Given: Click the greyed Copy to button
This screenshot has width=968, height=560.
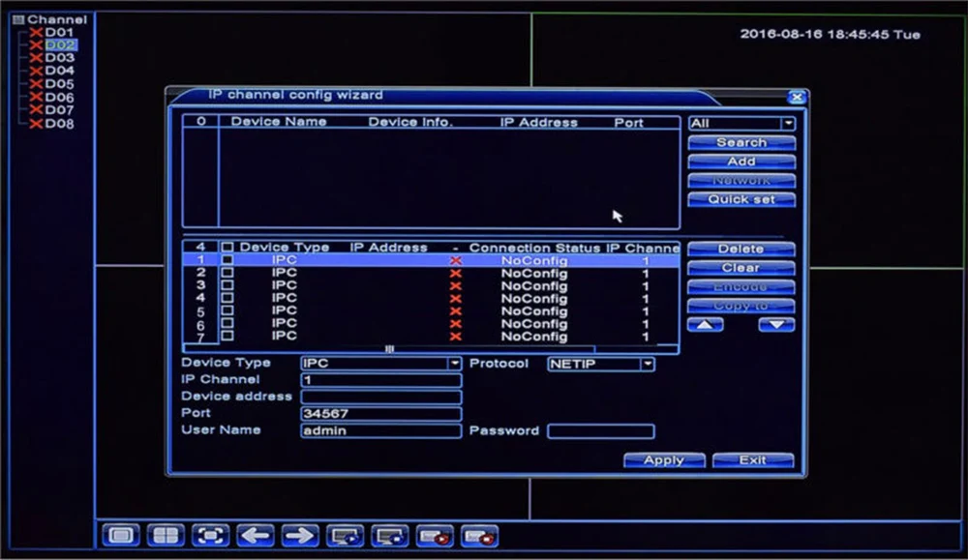Looking at the screenshot, I should [741, 306].
